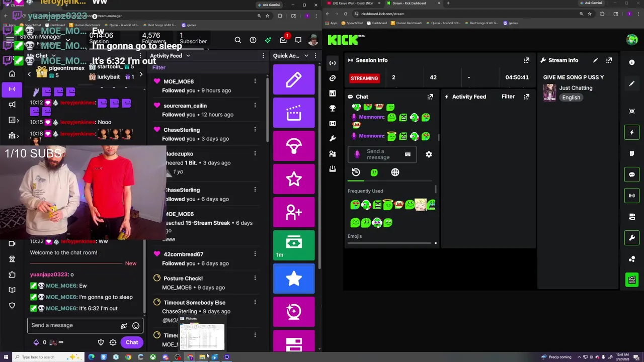The image size is (644, 362).
Task: Open Kick chat settings gear icon
Action: tap(429, 154)
